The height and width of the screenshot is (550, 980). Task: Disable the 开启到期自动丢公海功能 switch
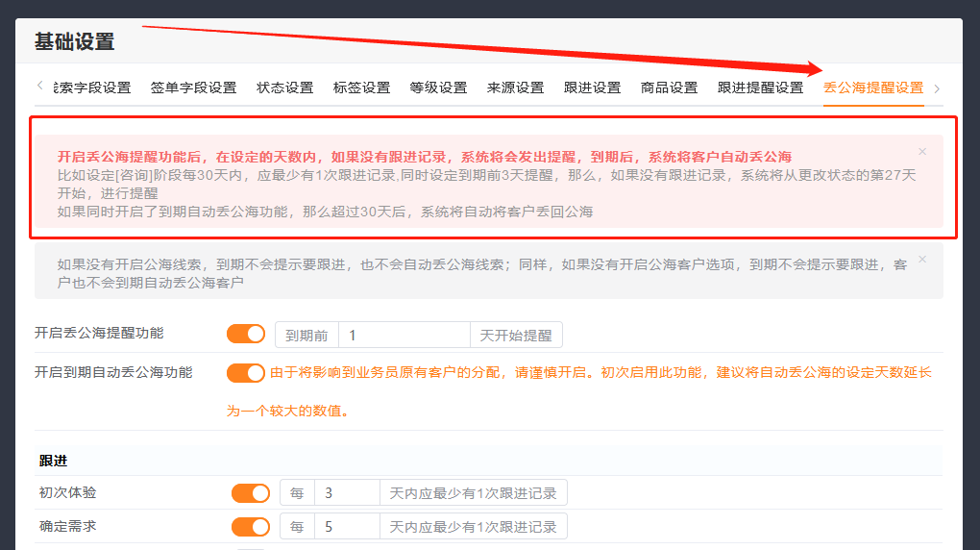[x=246, y=373]
